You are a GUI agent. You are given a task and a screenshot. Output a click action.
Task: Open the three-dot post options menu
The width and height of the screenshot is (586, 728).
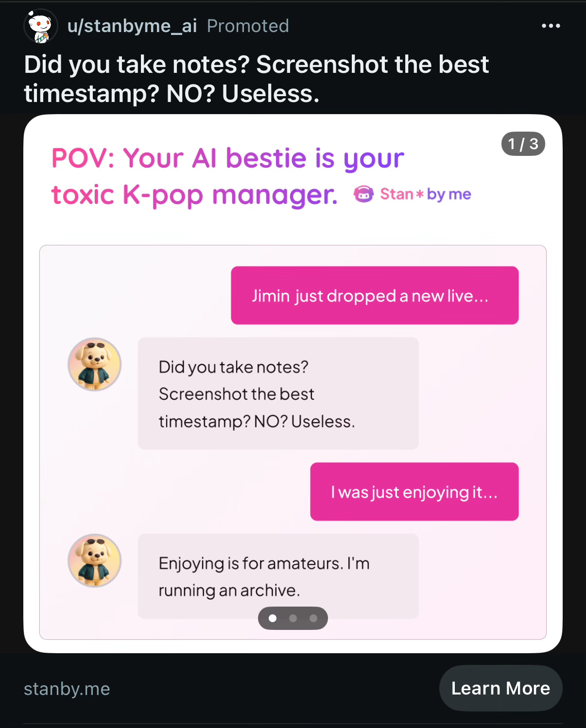point(551,26)
